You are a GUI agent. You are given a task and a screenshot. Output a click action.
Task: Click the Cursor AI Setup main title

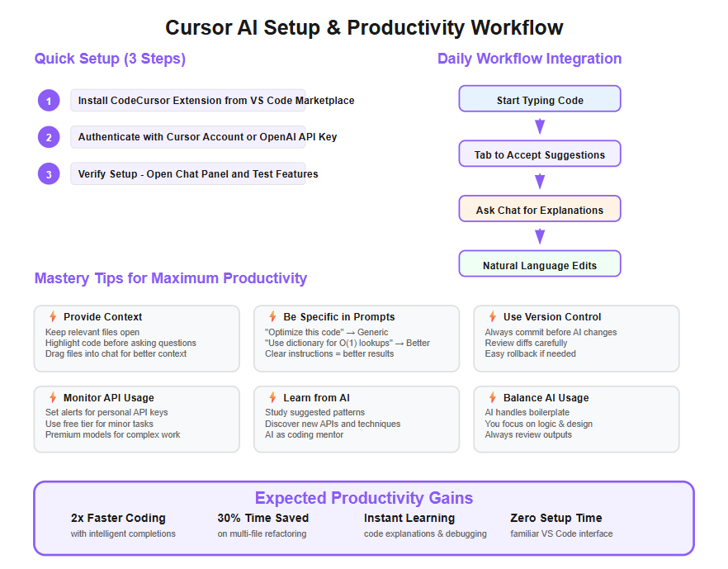click(x=364, y=27)
